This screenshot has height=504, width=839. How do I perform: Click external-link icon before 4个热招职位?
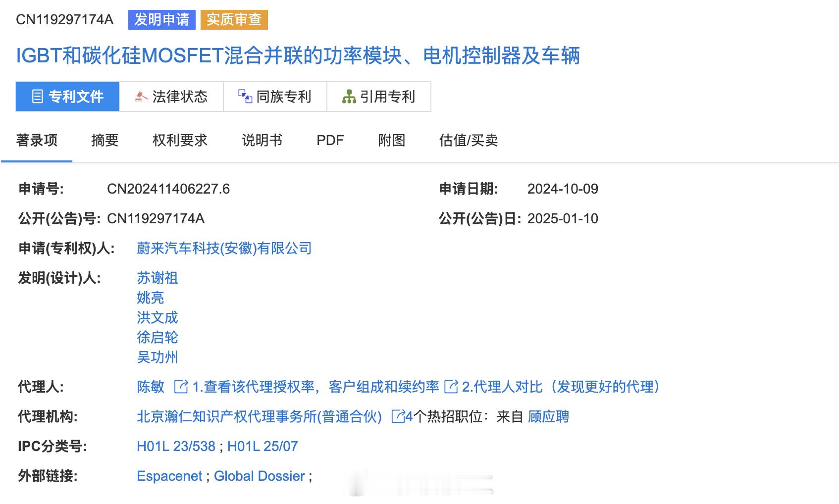(398, 416)
